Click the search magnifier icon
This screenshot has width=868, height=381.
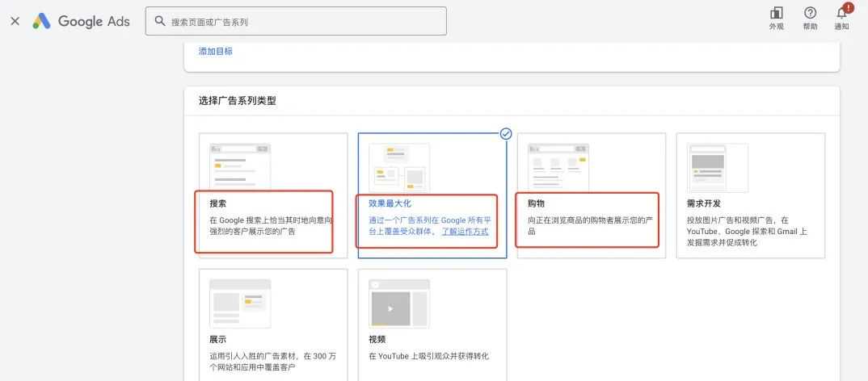click(160, 21)
